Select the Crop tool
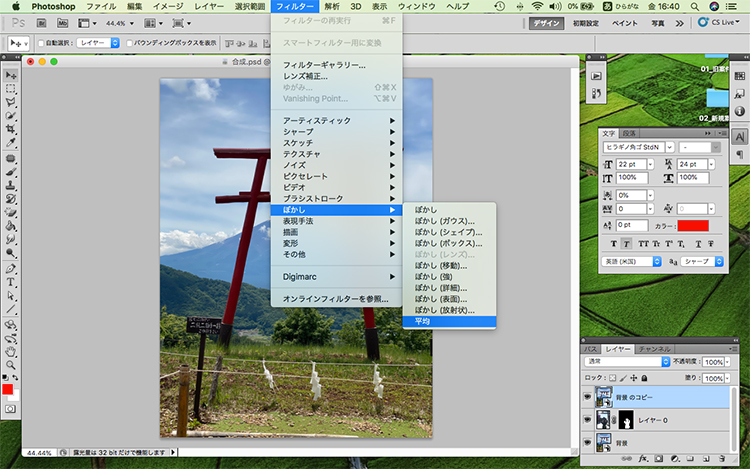Image resolution: width=750 pixels, height=469 pixels. [11, 129]
